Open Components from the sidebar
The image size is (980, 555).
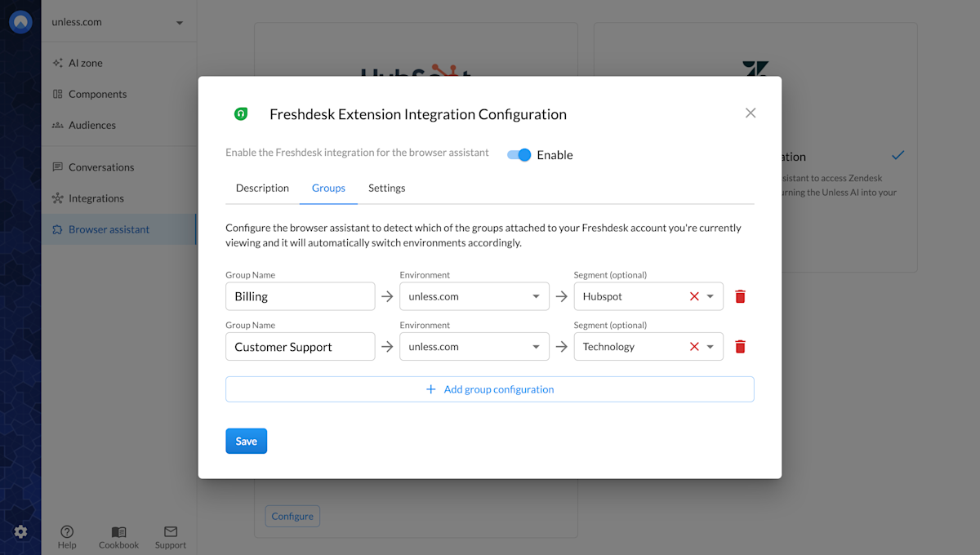click(98, 94)
